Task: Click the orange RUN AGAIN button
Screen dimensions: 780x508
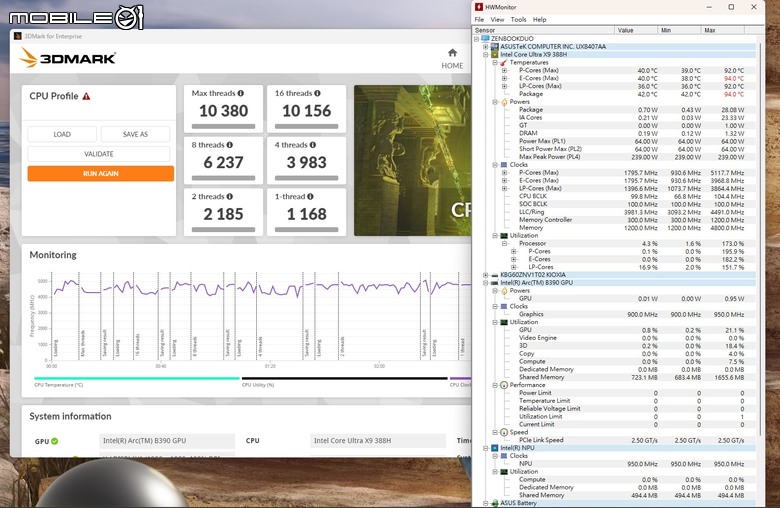Action: pyautogui.click(x=100, y=173)
